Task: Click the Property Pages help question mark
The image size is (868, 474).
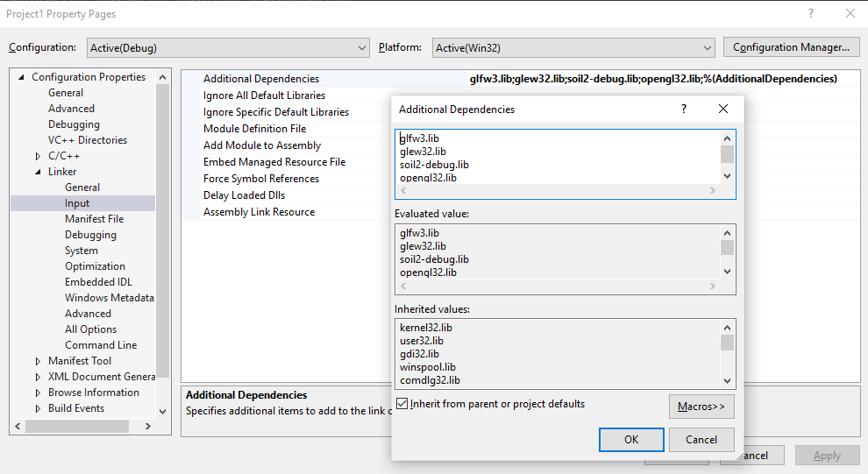Action: tap(811, 13)
